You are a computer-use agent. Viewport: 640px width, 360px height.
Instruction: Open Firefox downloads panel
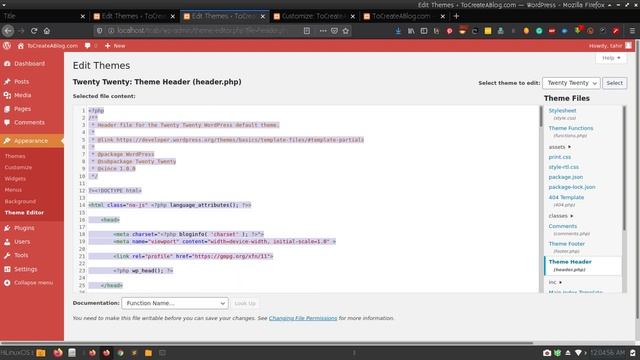(398, 31)
